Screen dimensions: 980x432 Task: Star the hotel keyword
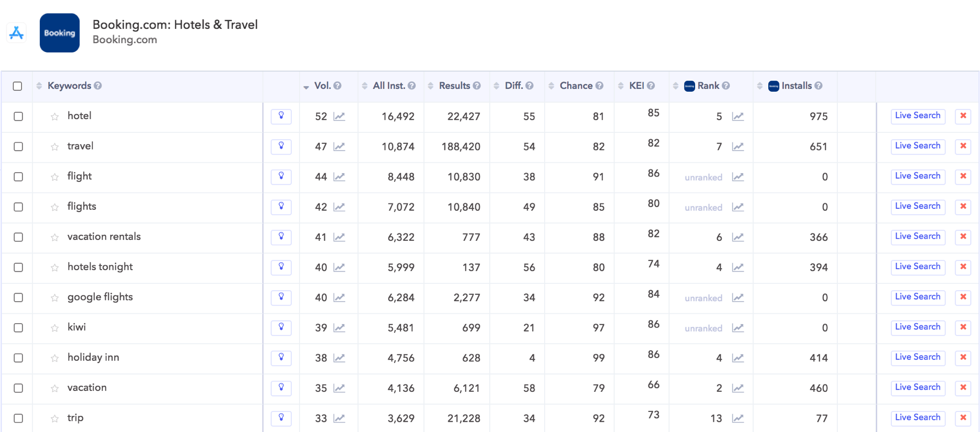coord(55,117)
